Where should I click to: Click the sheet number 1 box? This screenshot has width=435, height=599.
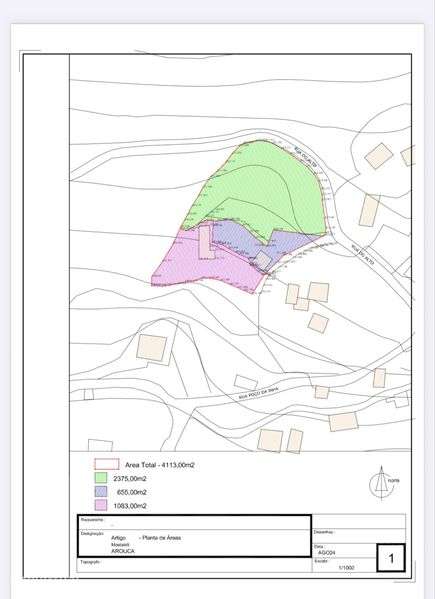[x=391, y=558]
